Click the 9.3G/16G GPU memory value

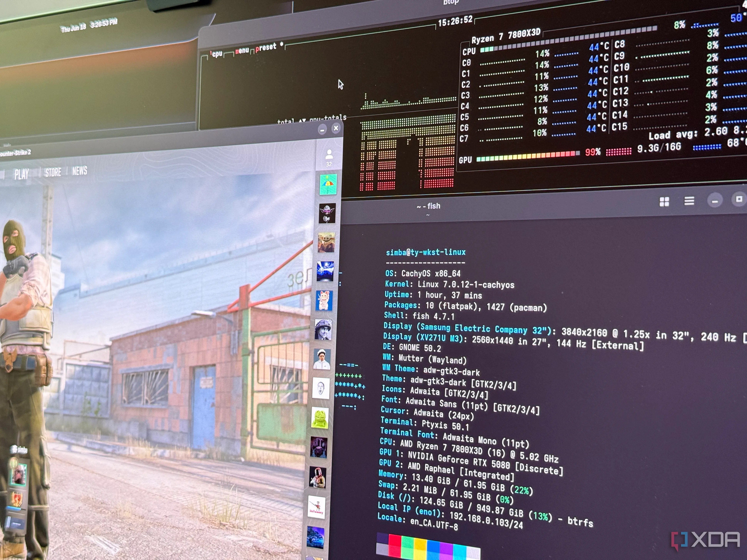(x=659, y=148)
